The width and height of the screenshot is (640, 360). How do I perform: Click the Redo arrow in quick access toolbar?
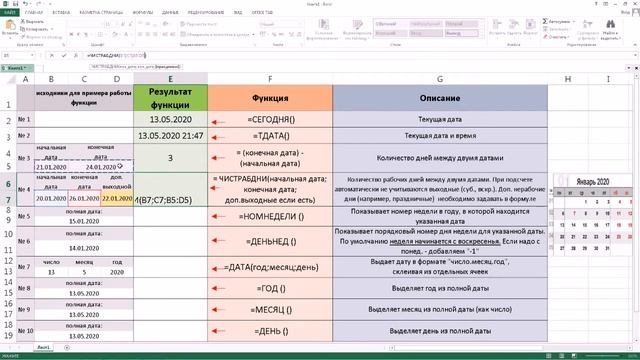[38, 4]
